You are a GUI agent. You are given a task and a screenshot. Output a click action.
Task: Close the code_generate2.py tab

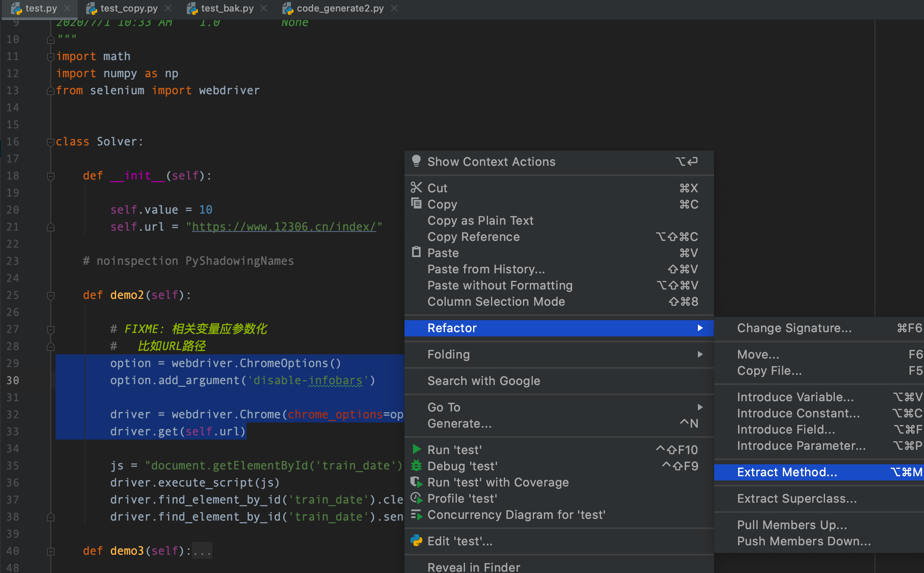click(394, 8)
